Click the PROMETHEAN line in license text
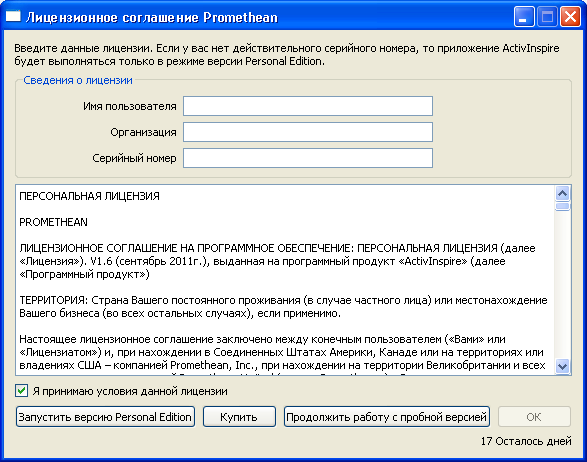 click(53, 222)
